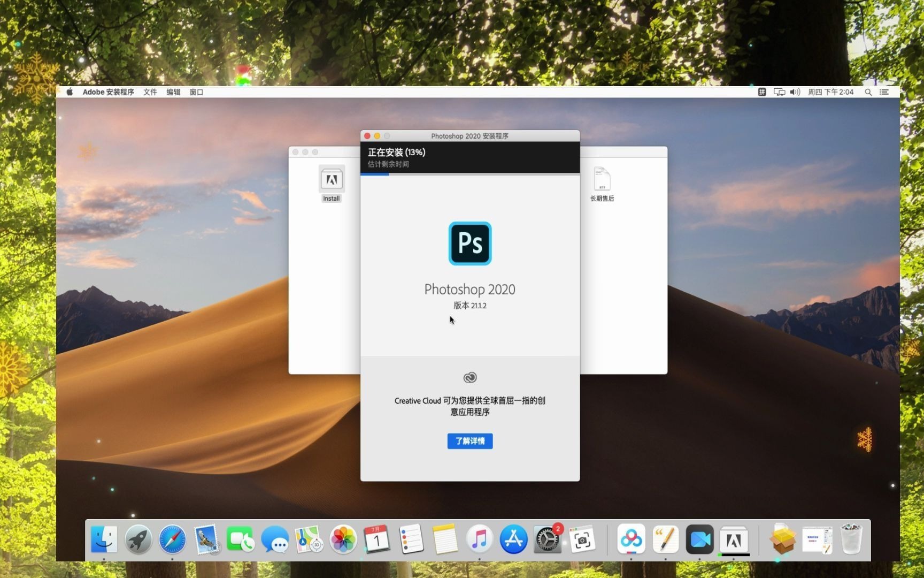Select the Install icon in the back window

[332, 184]
